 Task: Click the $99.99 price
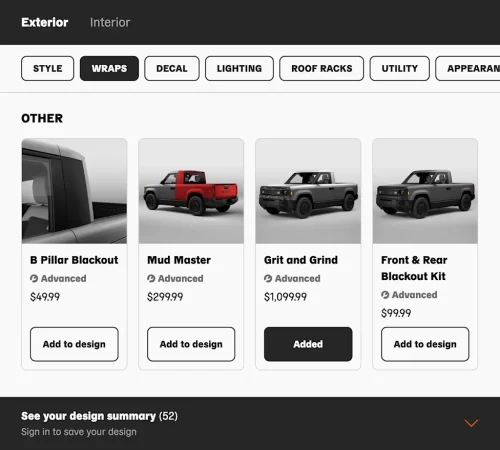pos(396,313)
